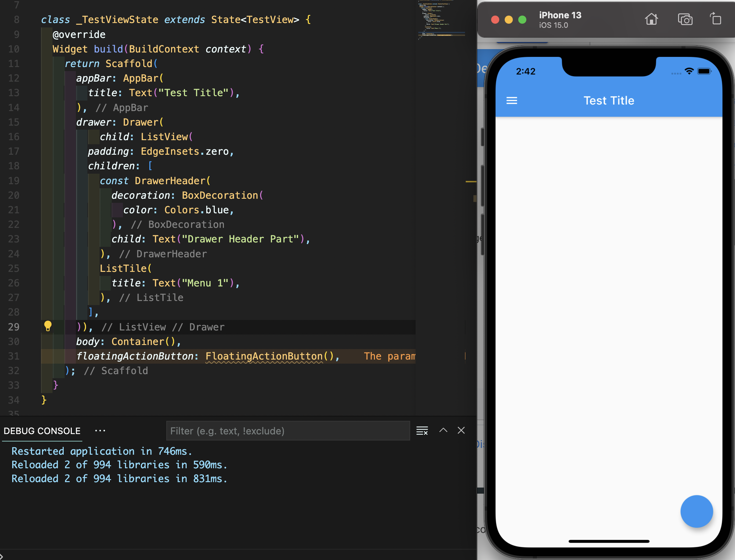Click the iPhone 13 simulator title
735x560 pixels.
pyautogui.click(x=560, y=16)
